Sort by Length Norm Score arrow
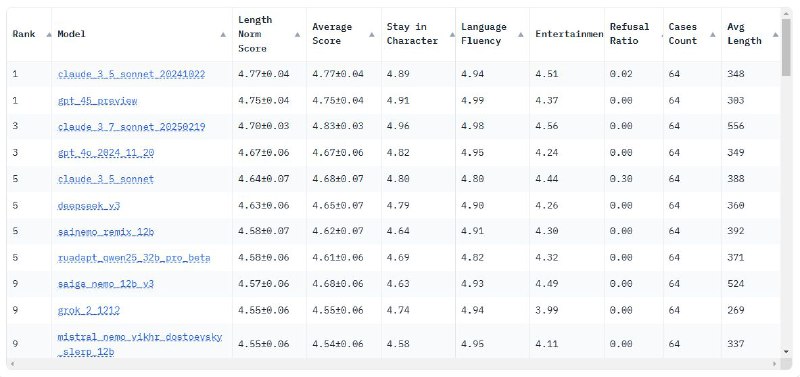Screen dimensions: 800x377 [x=297, y=35]
